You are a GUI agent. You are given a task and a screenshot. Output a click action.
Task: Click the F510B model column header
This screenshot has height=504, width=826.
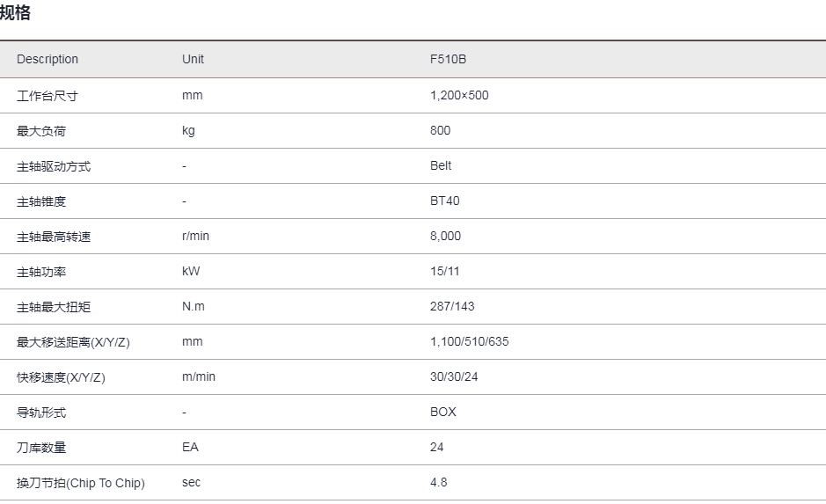pyautogui.click(x=448, y=59)
